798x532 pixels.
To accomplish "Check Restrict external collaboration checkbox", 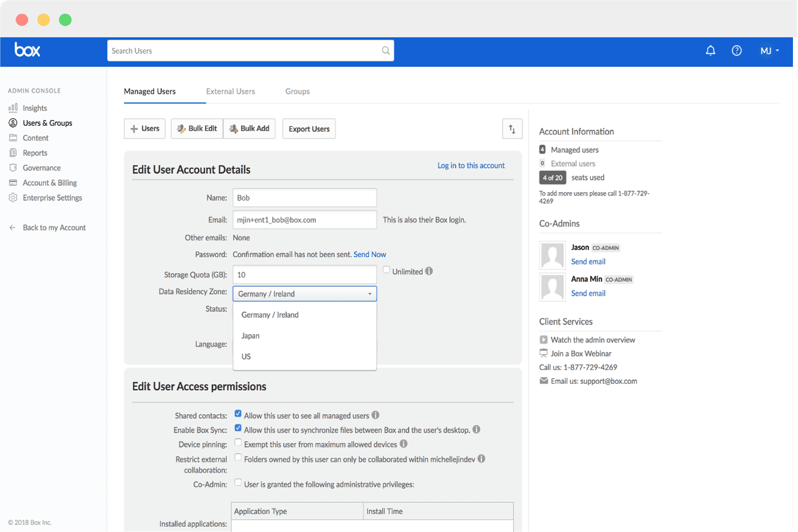I will 238,458.
